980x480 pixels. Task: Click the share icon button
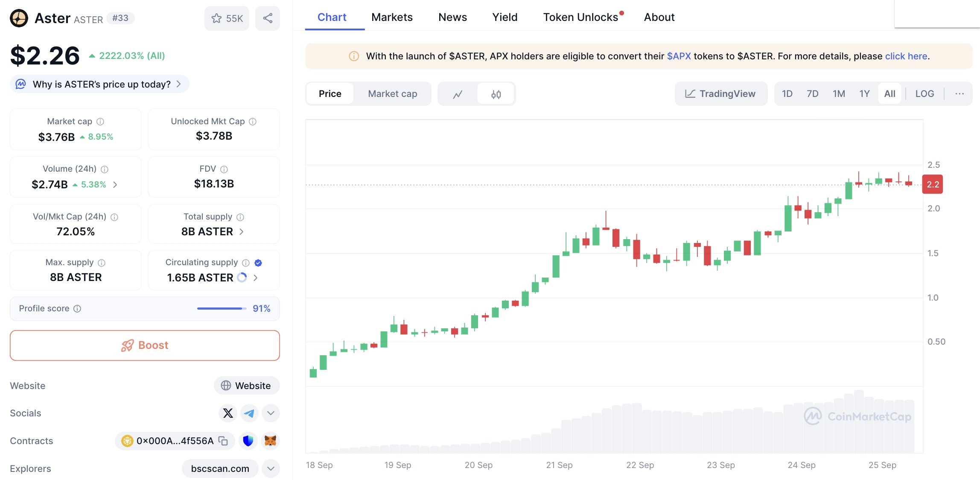point(268,18)
